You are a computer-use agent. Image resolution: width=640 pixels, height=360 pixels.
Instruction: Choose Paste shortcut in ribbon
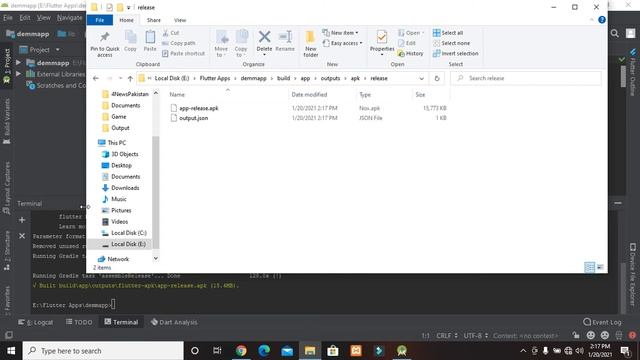[183, 53]
